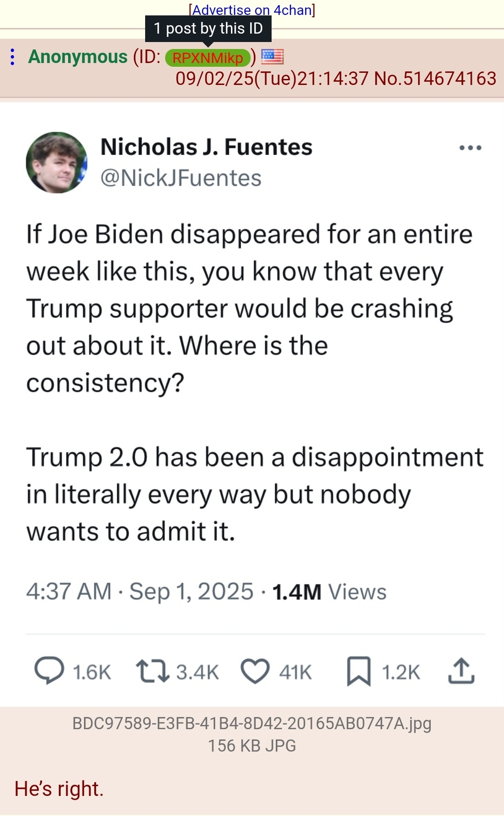Image resolution: width=504 pixels, height=816 pixels.
Task: Click the tweet text about Joe Biden
Action: (x=249, y=308)
